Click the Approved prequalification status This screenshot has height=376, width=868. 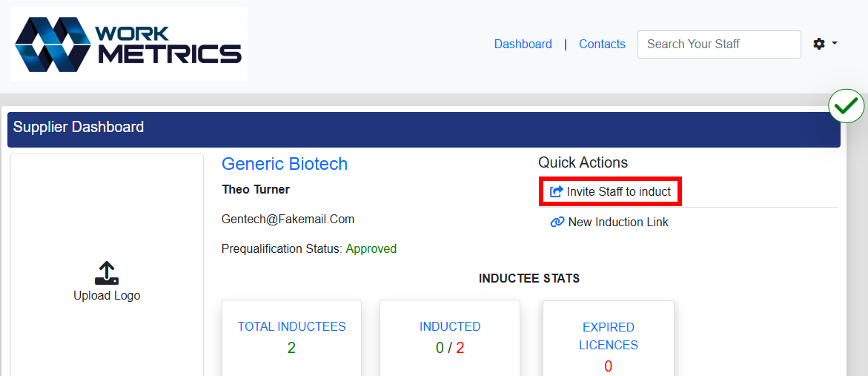[371, 249]
